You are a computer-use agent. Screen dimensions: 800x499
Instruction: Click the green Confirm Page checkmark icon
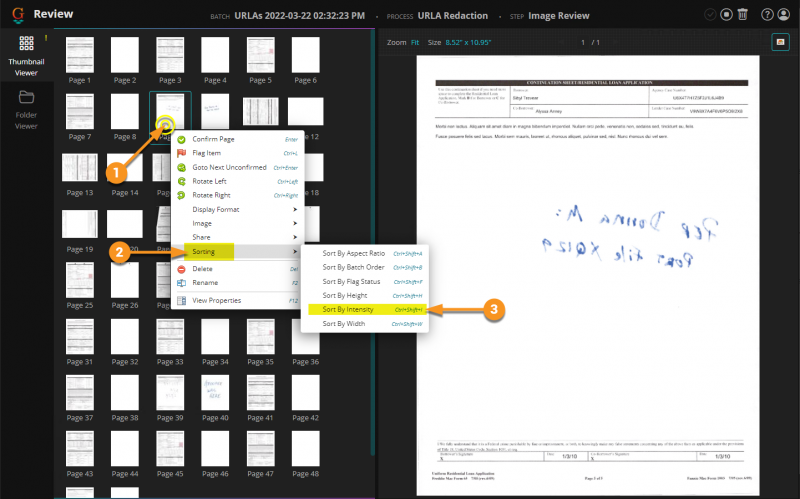[x=181, y=139]
